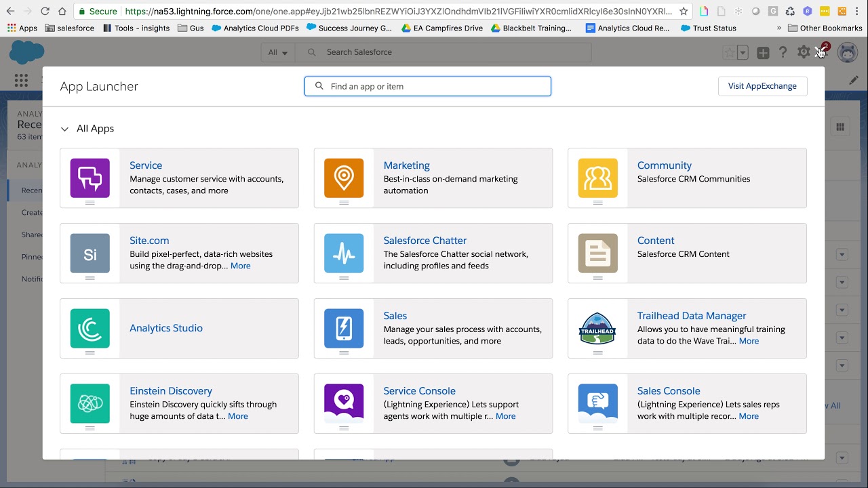Click the Service app name link
The height and width of the screenshot is (488, 868).
(x=146, y=165)
